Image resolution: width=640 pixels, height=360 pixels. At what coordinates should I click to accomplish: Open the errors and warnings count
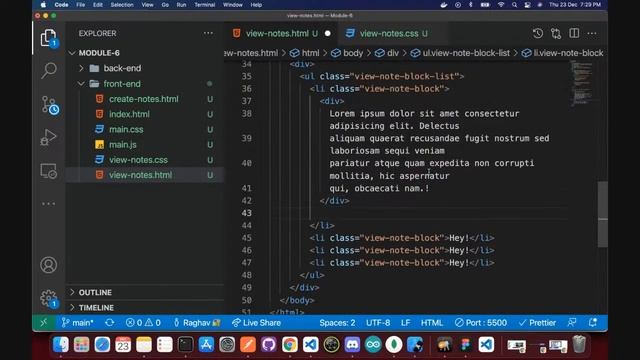click(143, 323)
